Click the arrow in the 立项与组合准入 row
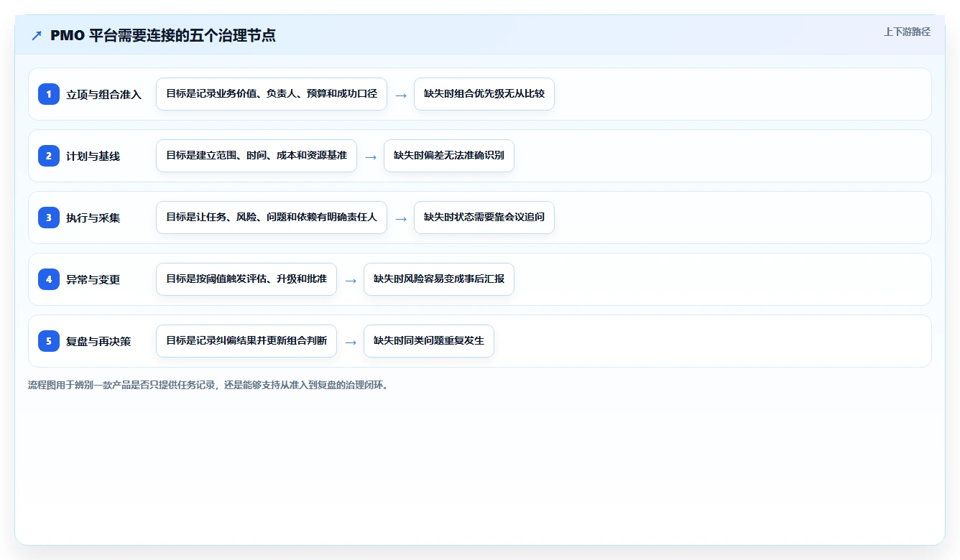This screenshot has width=960, height=560. tap(401, 95)
